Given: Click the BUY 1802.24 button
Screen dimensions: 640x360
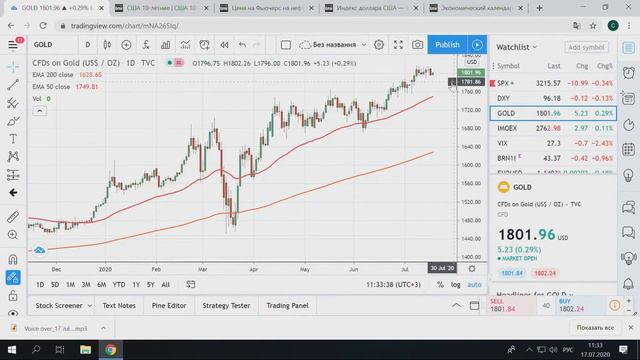Looking at the screenshot, I should click(580, 305).
